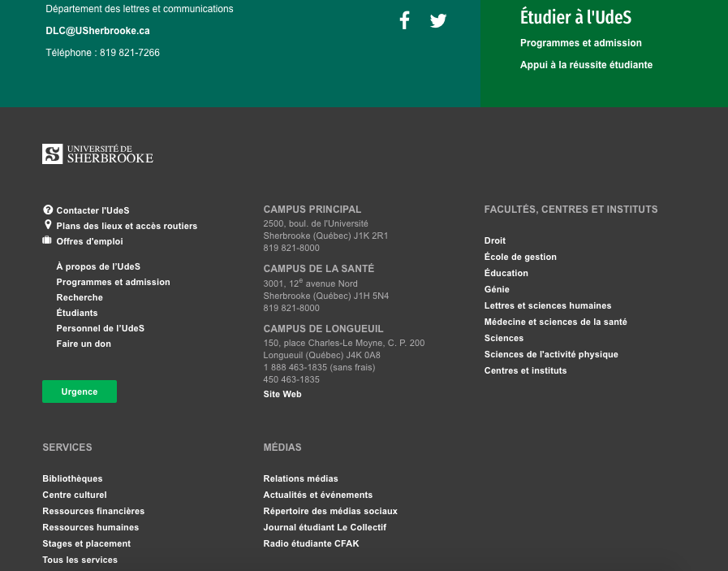This screenshot has width=728, height=571.
Task: Open the Bibliothèques service link
Action: [72, 478]
